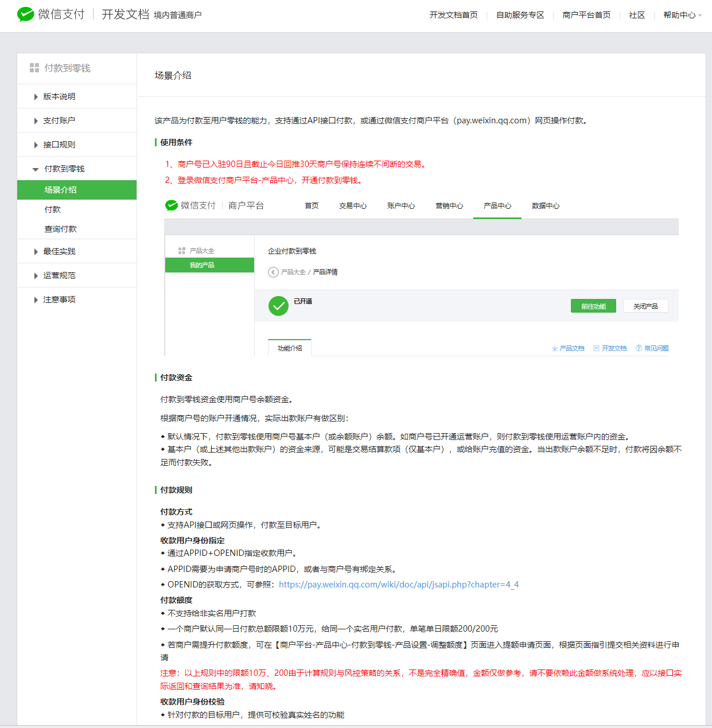Go to 开发文档首页 in top navigation
The image size is (712, 728).
pos(453,15)
